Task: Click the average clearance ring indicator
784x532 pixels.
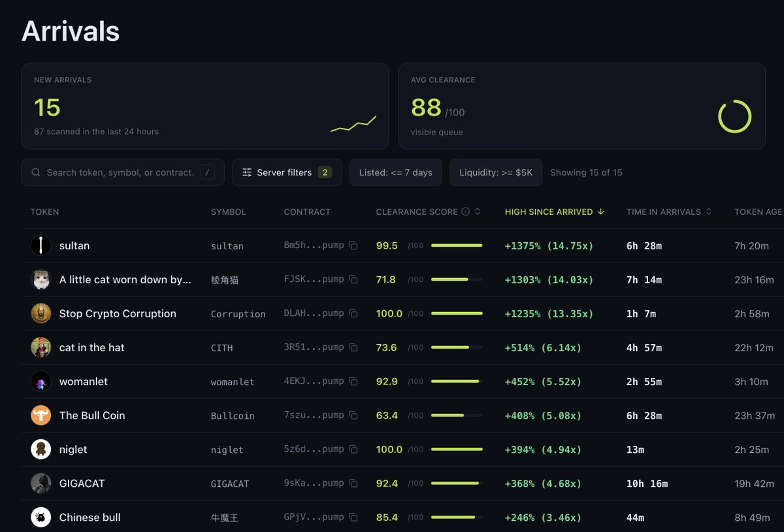Action: (x=734, y=116)
